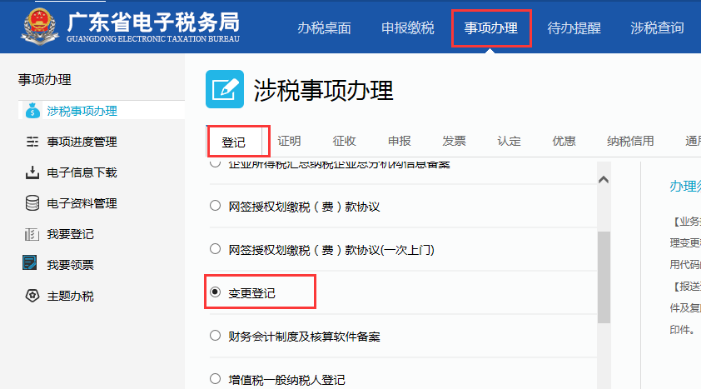
Task: Click the 事项进度管理 list icon
Action: [32, 142]
